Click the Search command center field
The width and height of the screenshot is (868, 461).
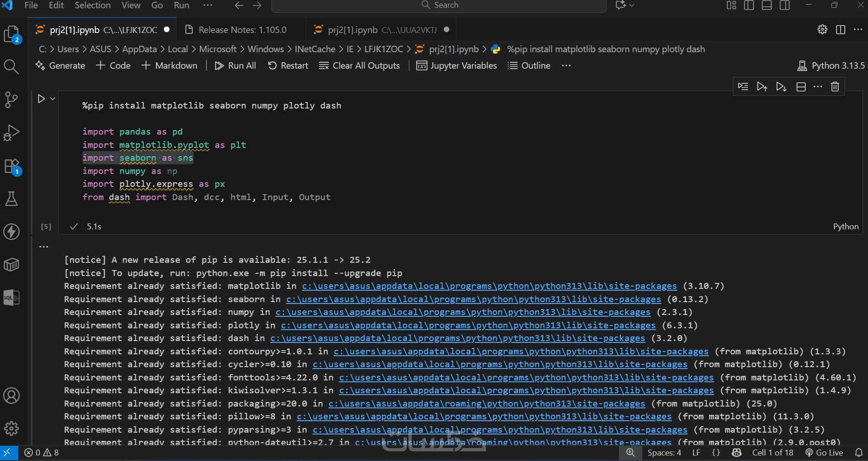tap(439, 5)
